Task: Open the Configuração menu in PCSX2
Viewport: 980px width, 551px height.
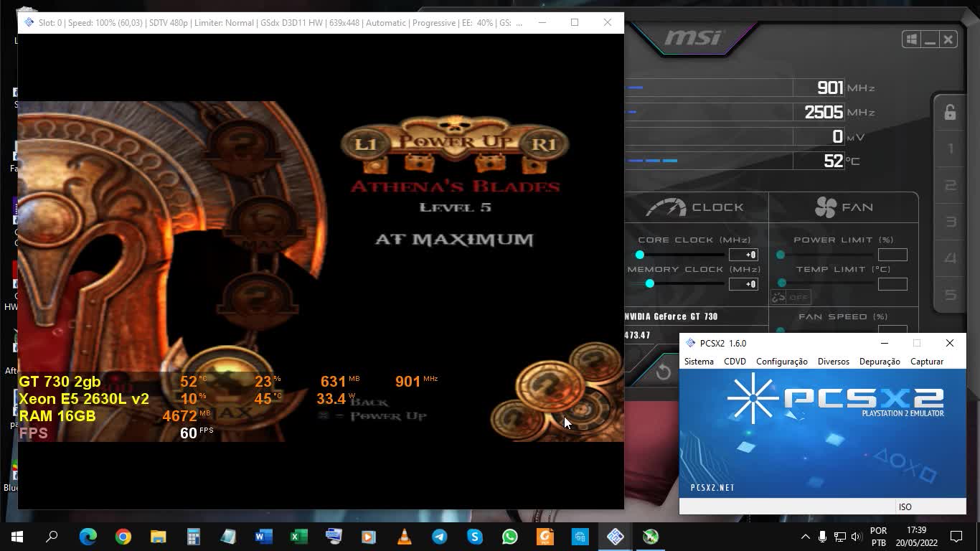Action: click(x=782, y=362)
